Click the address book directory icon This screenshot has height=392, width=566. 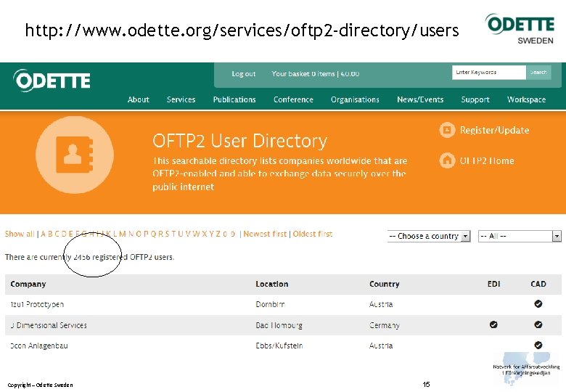pos(75,155)
